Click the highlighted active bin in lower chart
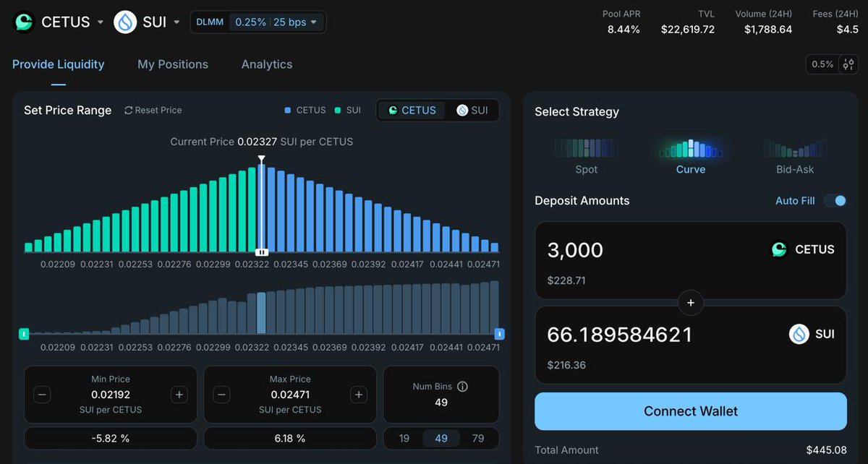Image resolution: width=868 pixels, height=464 pixels. [x=261, y=312]
